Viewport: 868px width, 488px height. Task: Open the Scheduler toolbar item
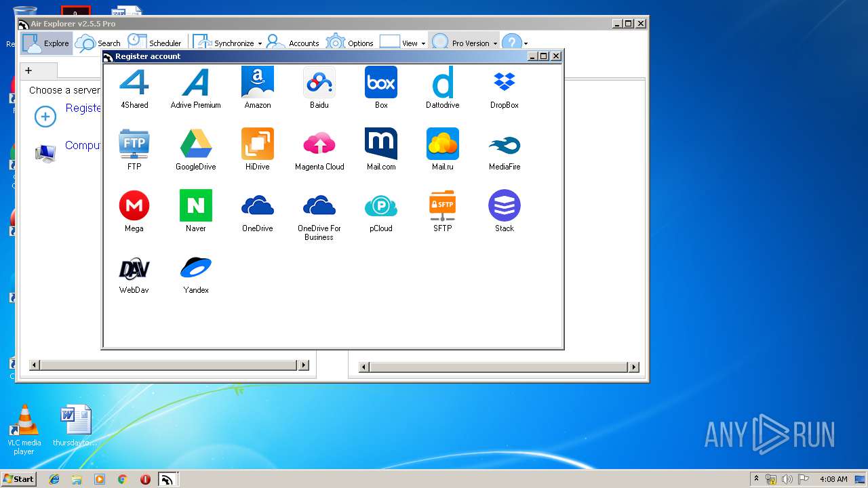click(x=155, y=43)
